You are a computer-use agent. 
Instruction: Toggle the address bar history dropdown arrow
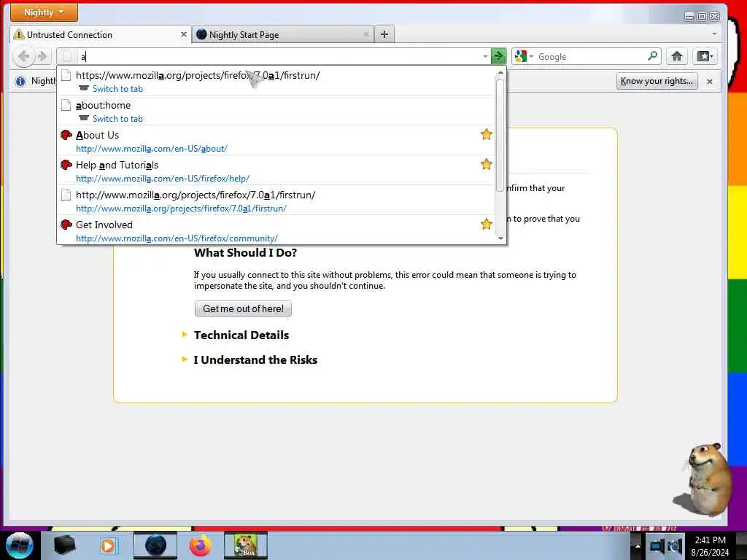click(485, 57)
